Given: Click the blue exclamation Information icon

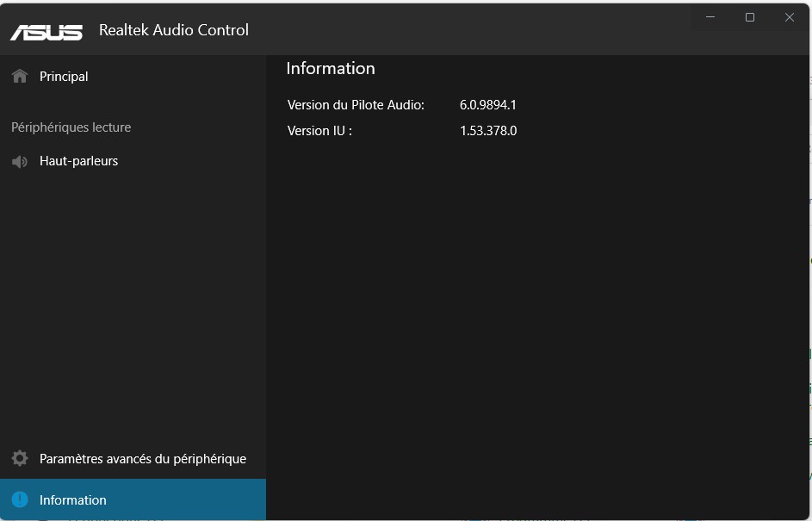Looking at the screenshot, I should click(x=20, y=500).
